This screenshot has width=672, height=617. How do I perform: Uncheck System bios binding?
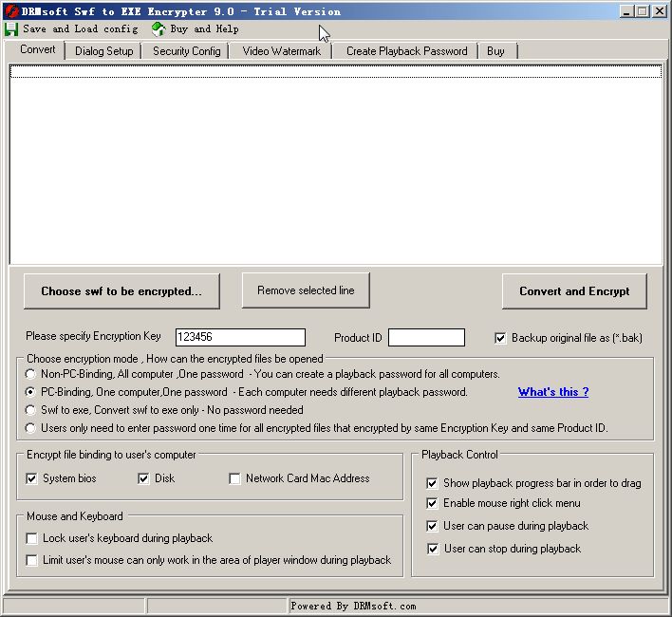[x=31, y=478]
